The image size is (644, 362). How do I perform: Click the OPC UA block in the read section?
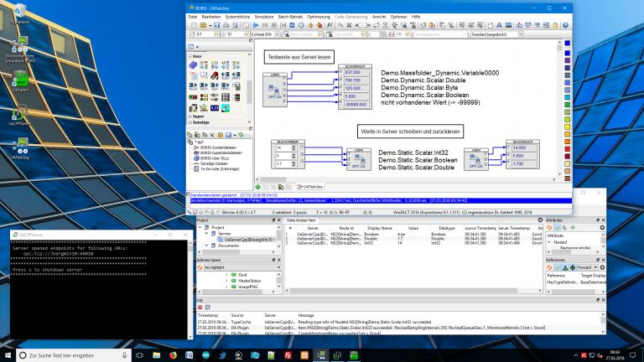[x=275, y=90]
